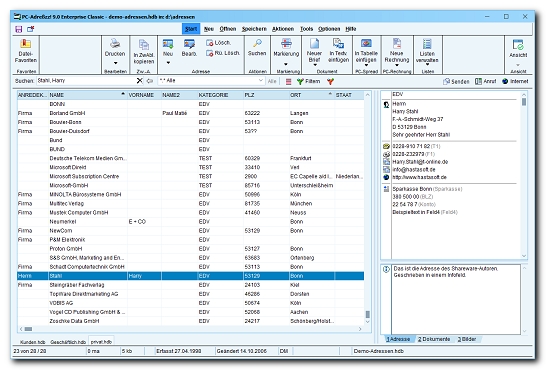Viewport: 546px width, 370px height.
Task: Switch to Kunden.hdb file tab
Action: 32,342
